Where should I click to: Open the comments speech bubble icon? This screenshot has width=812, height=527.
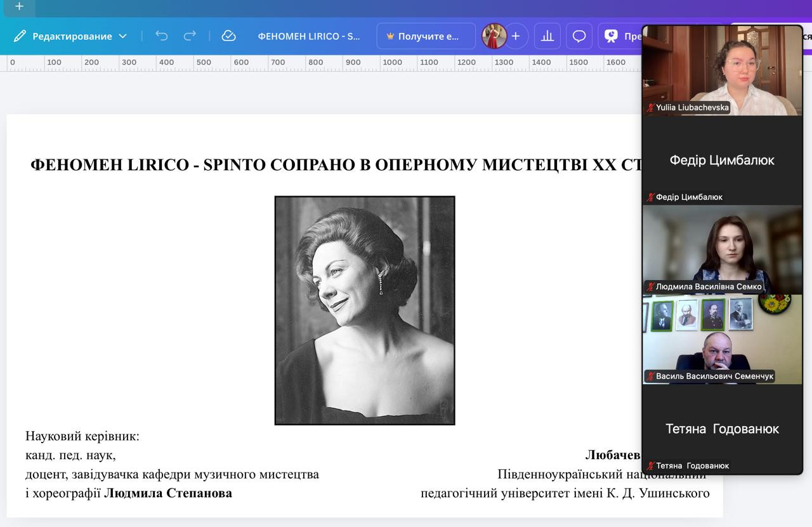tap(579, 36)
